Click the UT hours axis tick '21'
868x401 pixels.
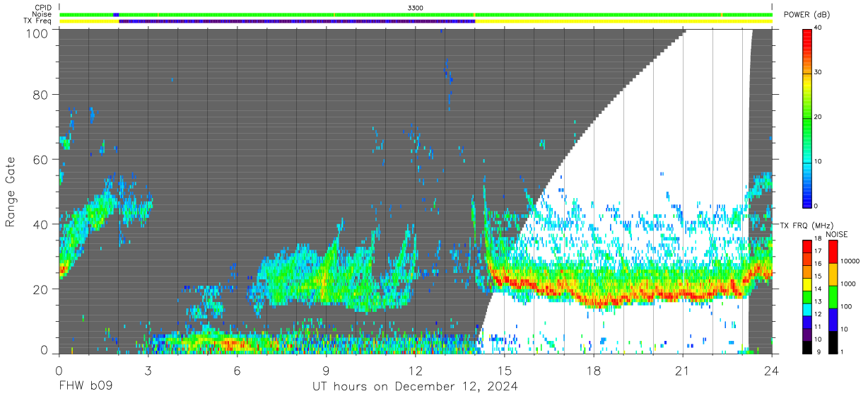[683, 371]
